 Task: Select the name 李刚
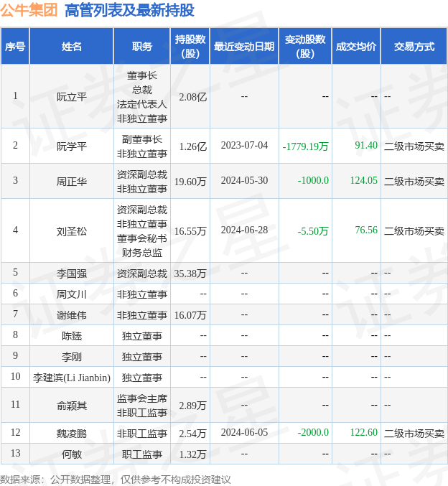(x=72, y=357)
